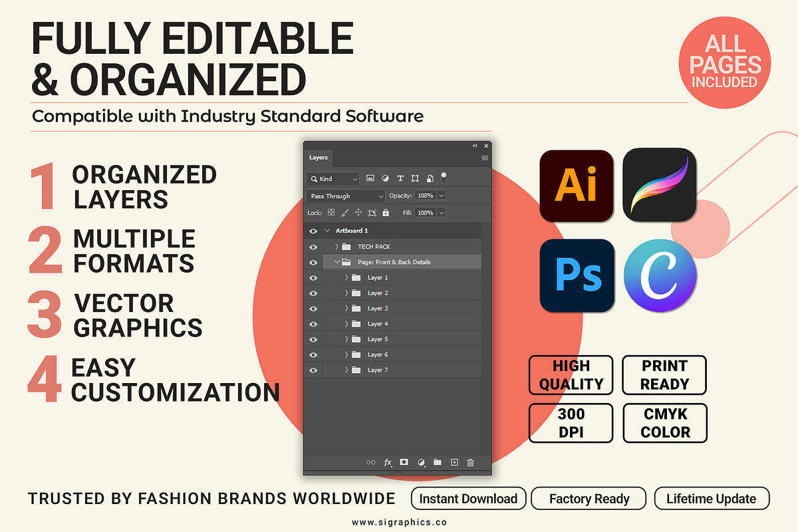Image resolution: width=798 pixels, height=532 pixels.
Task: Create a new layer
Action: tap(454, 462)
